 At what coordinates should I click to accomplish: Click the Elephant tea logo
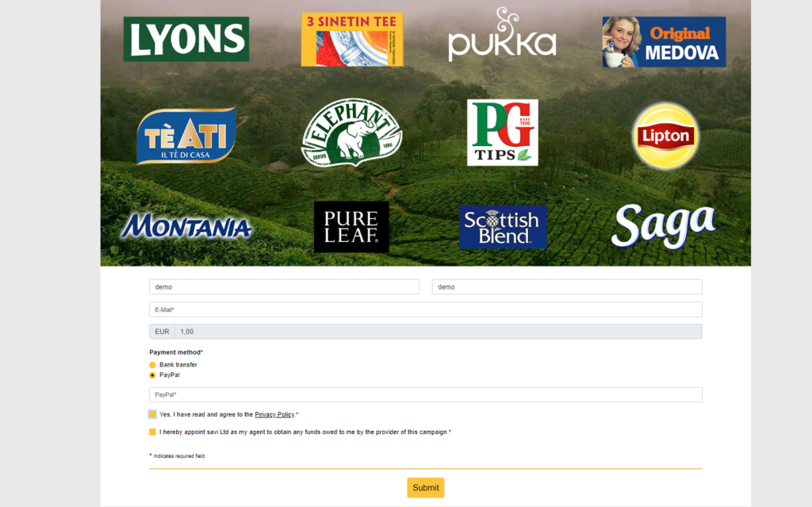click(351, 133)
